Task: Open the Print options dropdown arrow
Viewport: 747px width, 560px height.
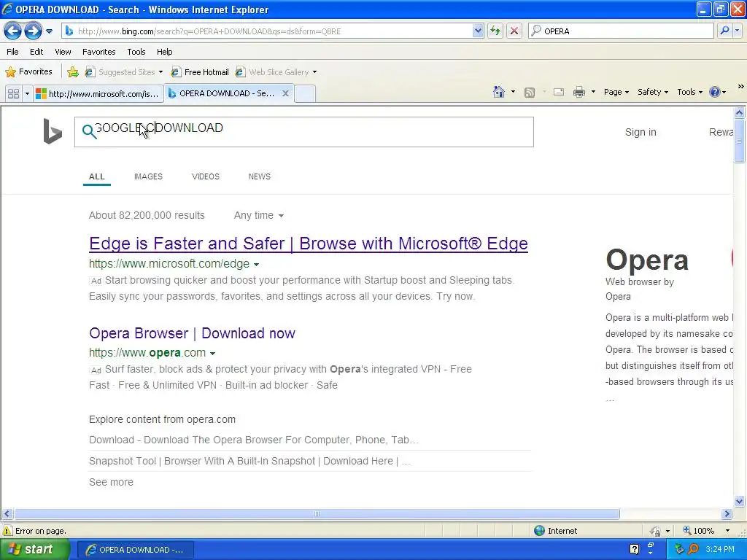Action: [x=593, y=92]
